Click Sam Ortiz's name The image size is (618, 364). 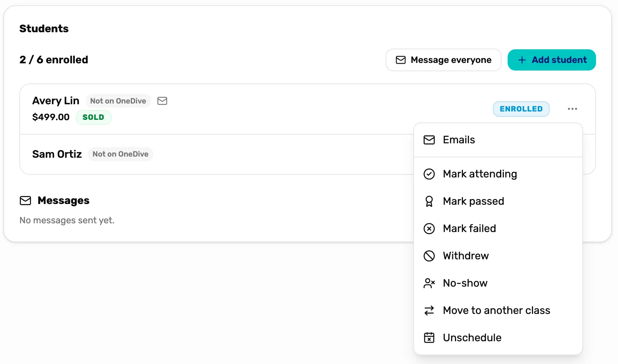57,154
